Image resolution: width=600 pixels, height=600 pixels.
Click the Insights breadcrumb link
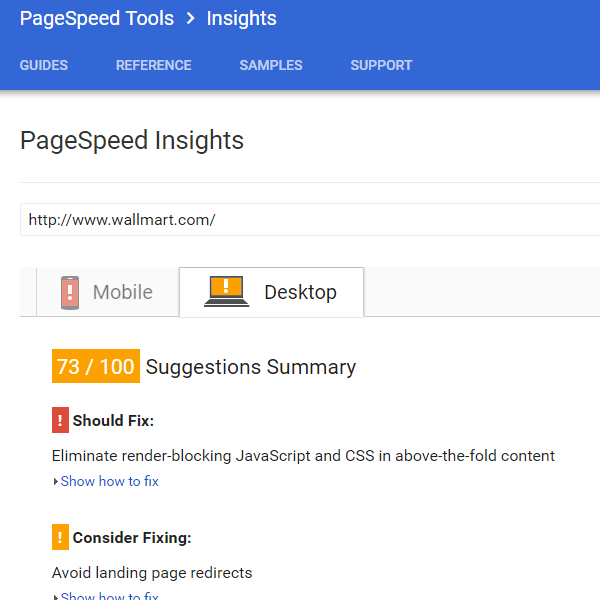[x=241, y=18]
